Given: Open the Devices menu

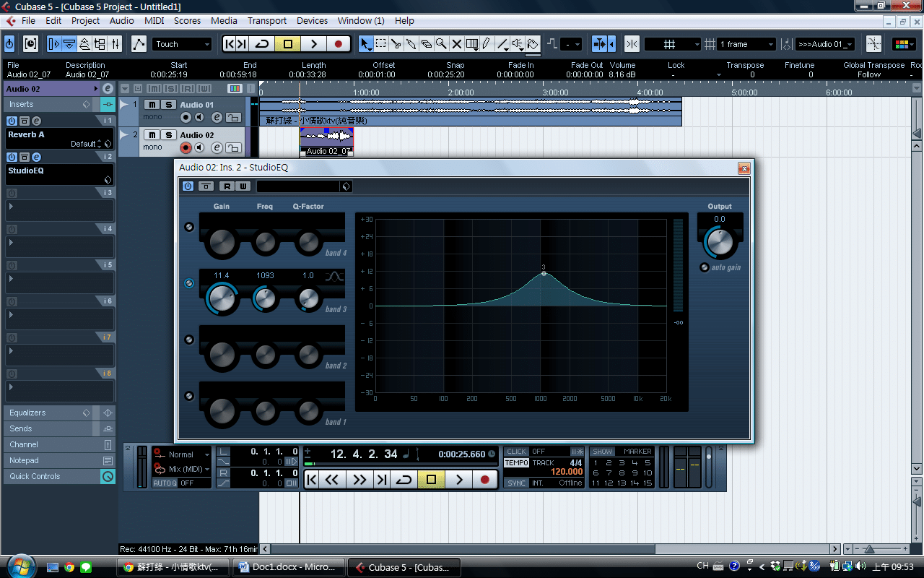Looking at the screenshot, I should [x=312, y=21].
